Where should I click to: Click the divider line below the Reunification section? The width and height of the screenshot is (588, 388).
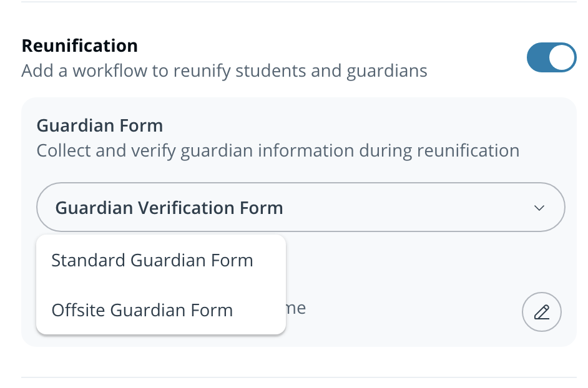tap(298, 377)
